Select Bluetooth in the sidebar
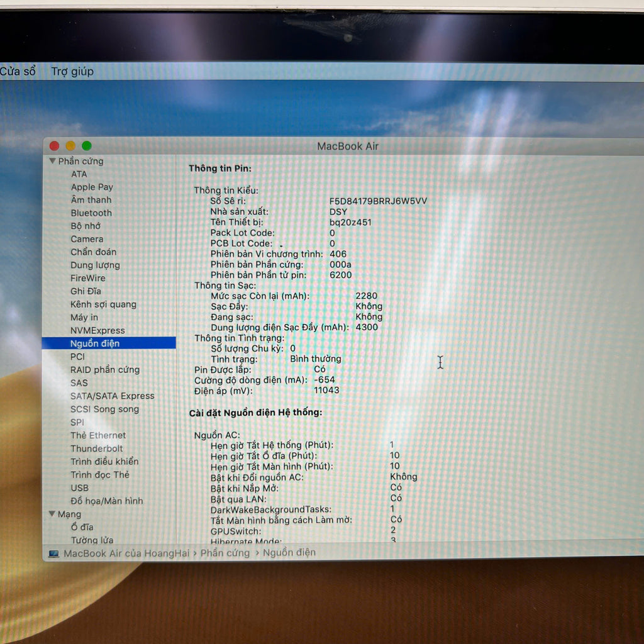This screenshot has height=644, width=644. (91, 213)
